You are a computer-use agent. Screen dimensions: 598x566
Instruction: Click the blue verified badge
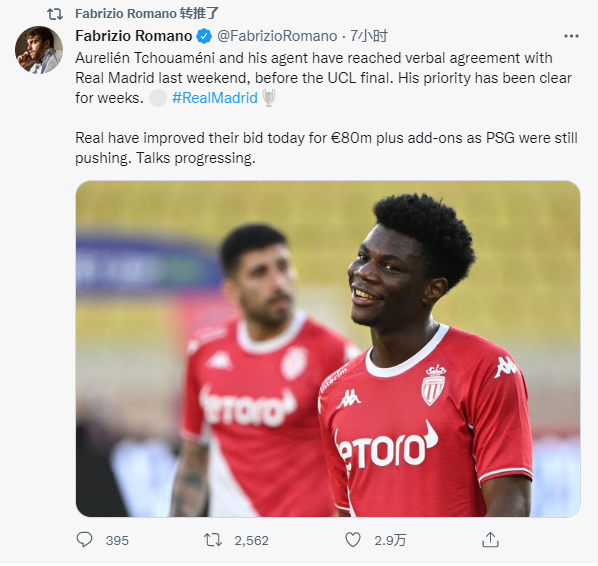[204, 36]
